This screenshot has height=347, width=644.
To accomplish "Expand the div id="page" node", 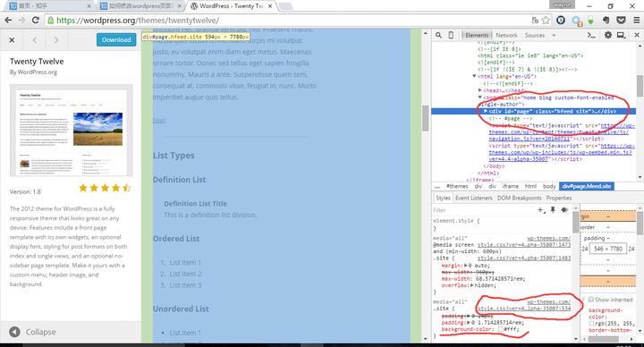I will (486, 111).
